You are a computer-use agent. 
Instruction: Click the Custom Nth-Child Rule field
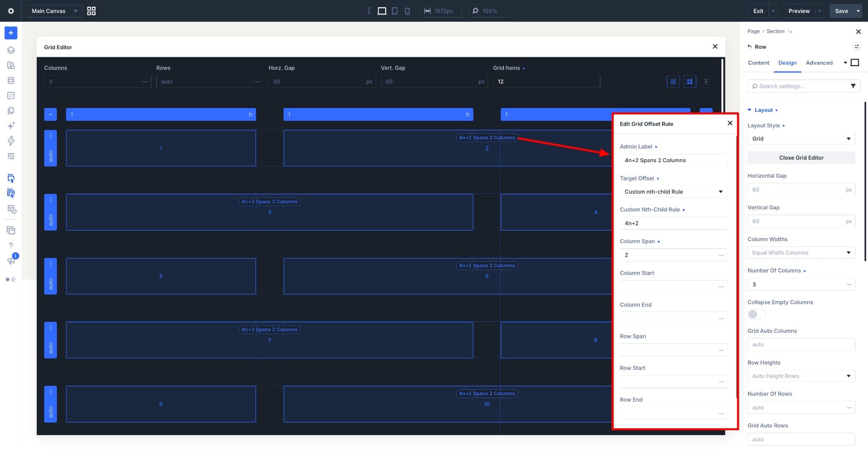point(673,223)
